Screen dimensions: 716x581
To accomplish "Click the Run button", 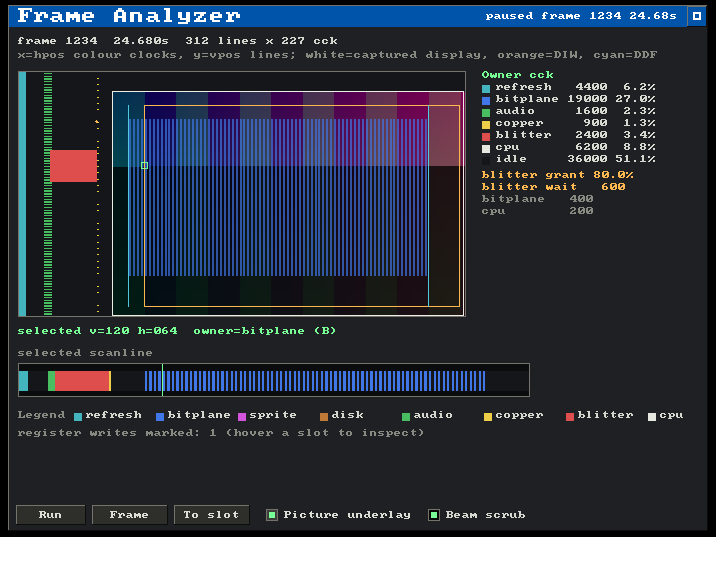I will (x=50, y=515).
